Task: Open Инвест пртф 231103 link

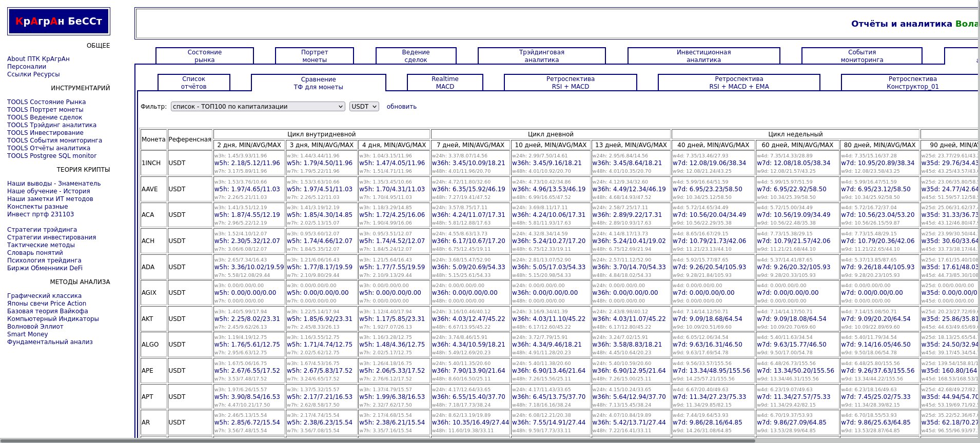Action: [41, 214]
